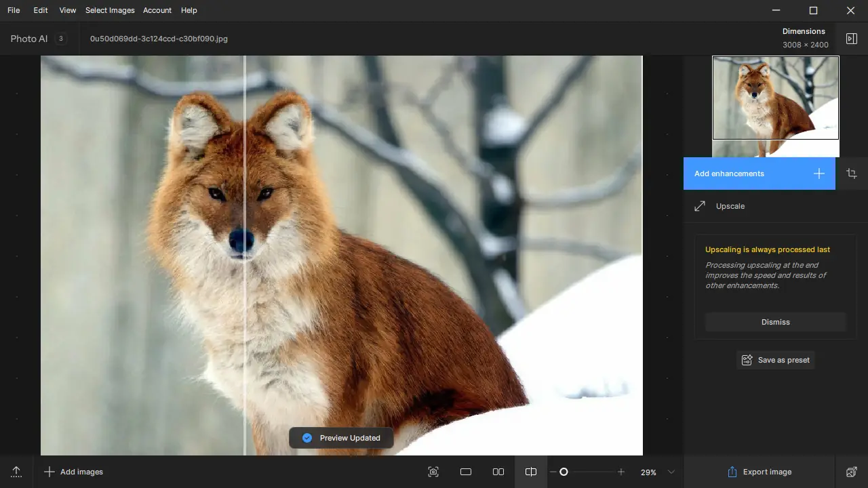Toggle the split slider comparison view
868x488 pixels.
pos(531,472)
